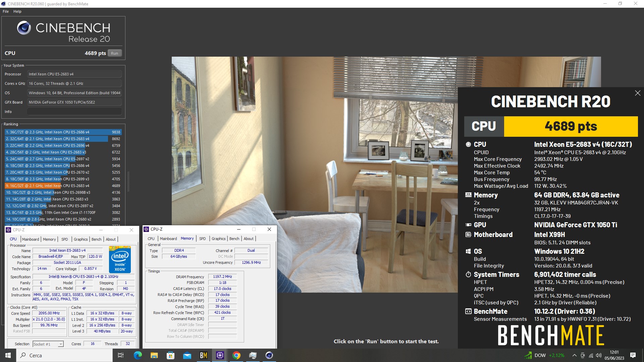Open clock and date flyout
The height and width of the screenshot is (362, 644).
click(x=614, y=355)
